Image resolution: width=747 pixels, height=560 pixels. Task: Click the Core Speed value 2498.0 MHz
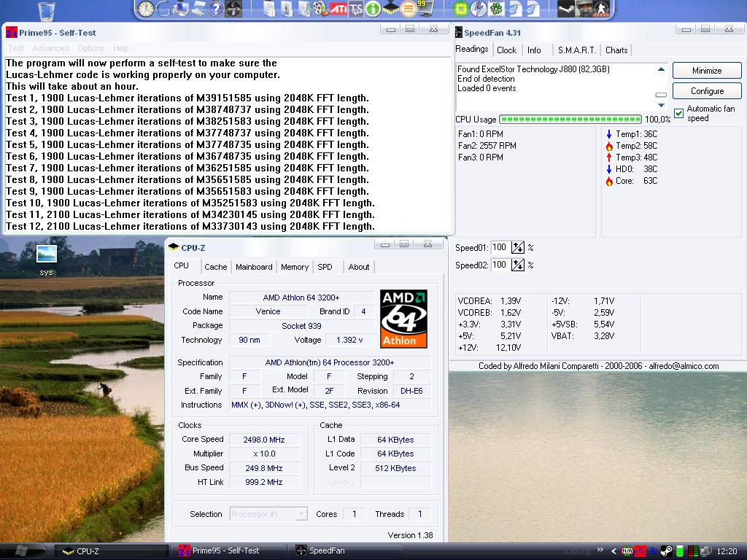(x=264, y=440)
